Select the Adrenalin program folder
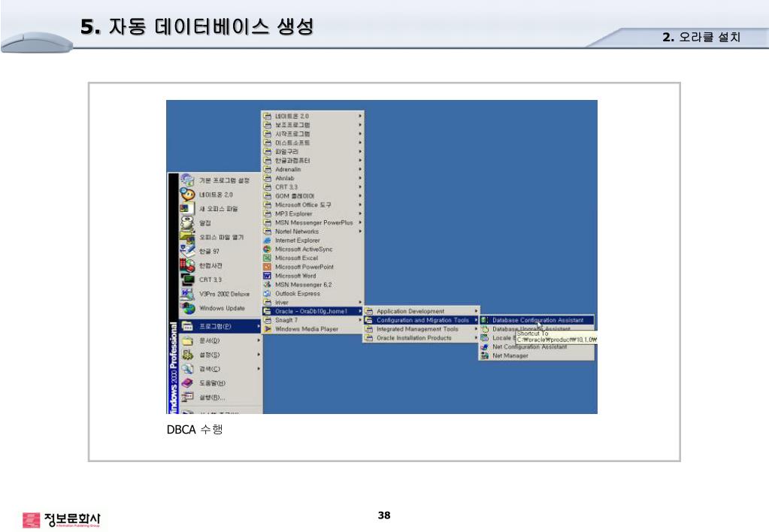 pyautogui.click(x=313, y=169)
